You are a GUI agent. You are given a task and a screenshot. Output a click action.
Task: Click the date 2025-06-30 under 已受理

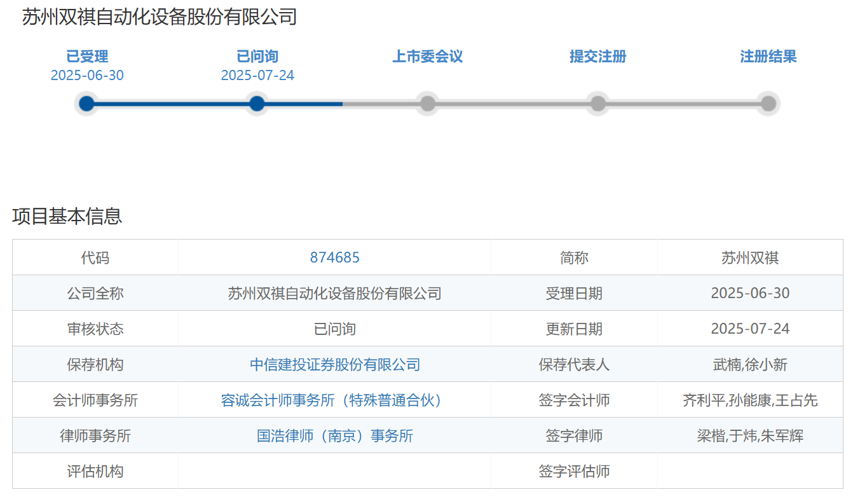click(87, 75)
